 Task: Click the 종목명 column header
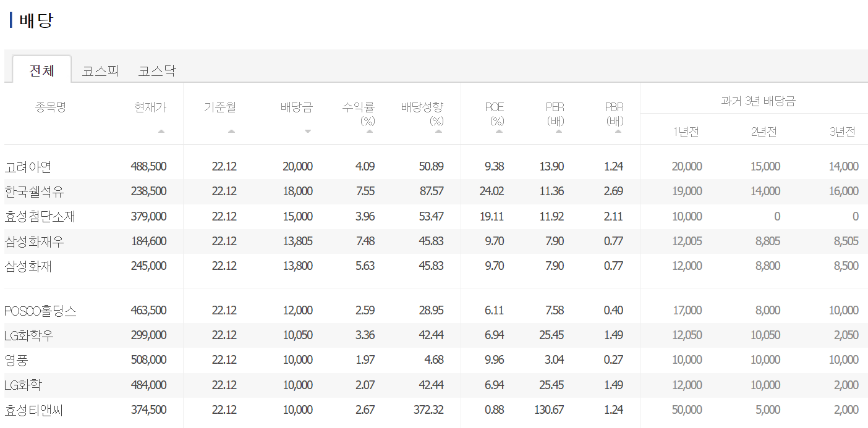[51, 107]
